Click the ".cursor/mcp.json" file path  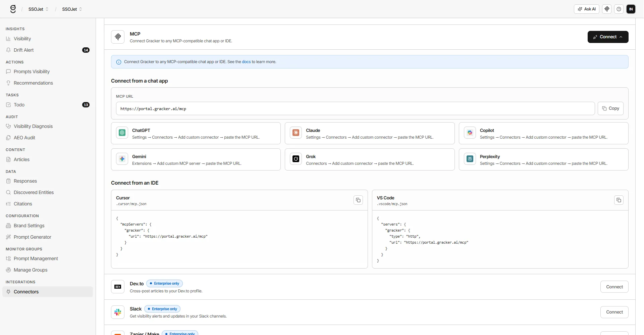pos(131,204)
